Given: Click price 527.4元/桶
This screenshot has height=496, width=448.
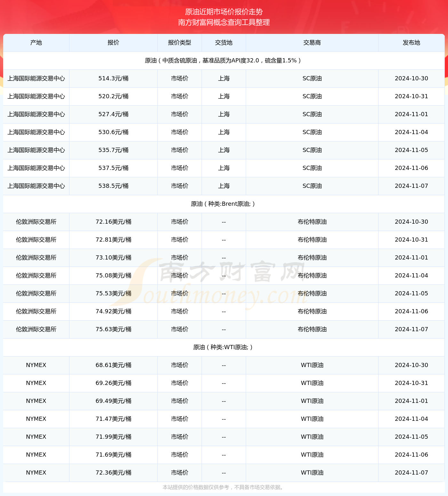Looking at the screenshot, I should click(x=113, y=115).
